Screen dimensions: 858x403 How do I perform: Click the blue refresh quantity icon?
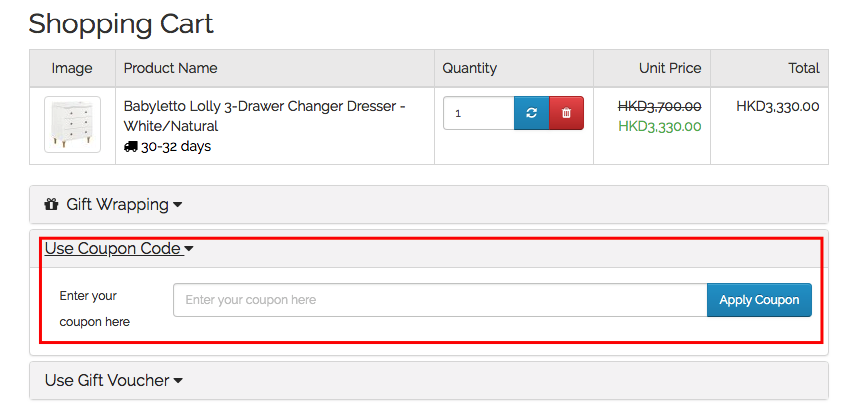click(531, 113)
